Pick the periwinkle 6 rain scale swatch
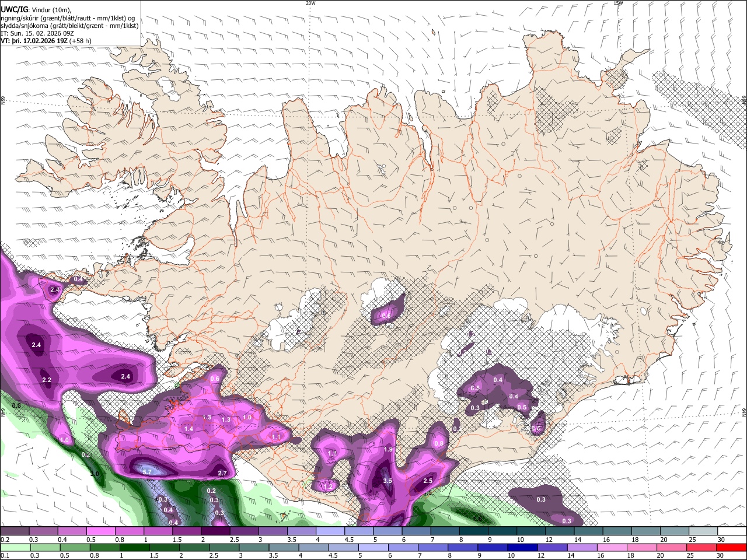Viewport: 747px width, 560px height. (x=403, y=547)
